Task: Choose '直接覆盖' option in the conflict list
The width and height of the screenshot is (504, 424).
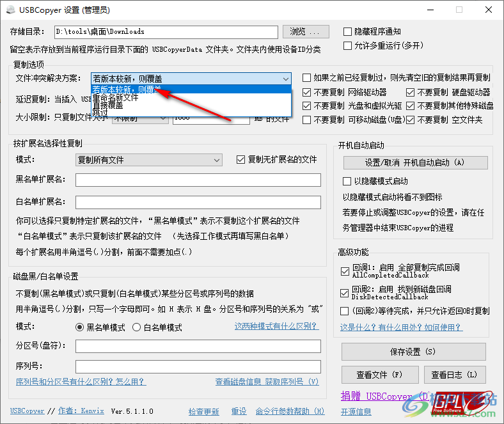Action: pos(191,105)
